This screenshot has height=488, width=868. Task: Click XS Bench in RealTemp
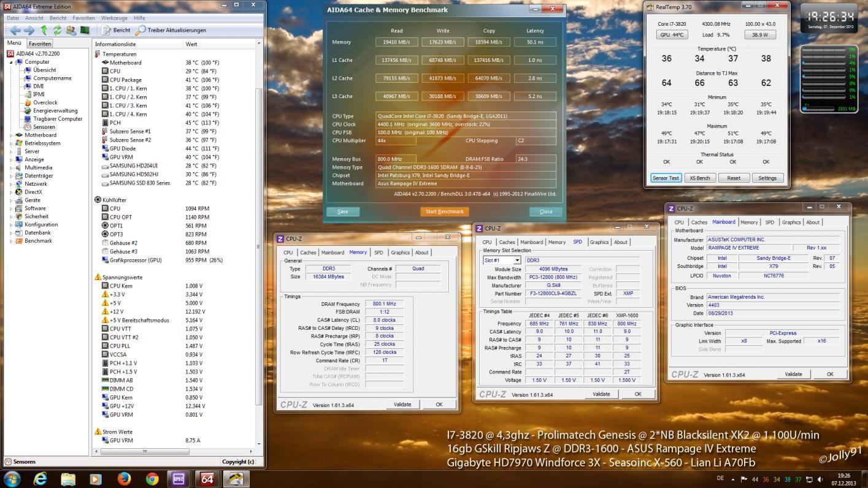click(x=699, y=178)
